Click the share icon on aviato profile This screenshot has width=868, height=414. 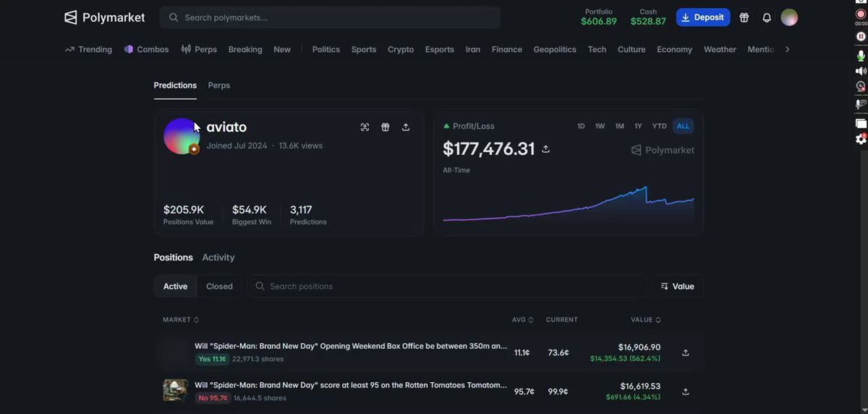click(406, 127)
